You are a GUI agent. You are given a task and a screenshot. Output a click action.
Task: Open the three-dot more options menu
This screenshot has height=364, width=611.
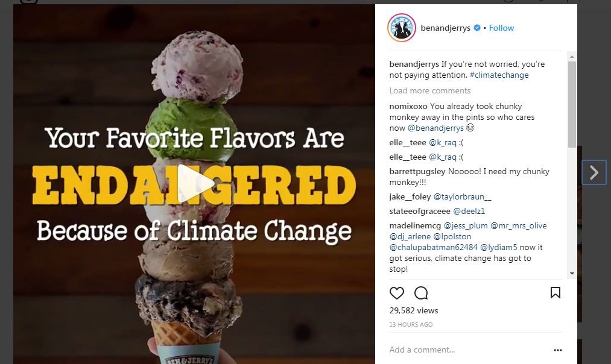point(558,350)
